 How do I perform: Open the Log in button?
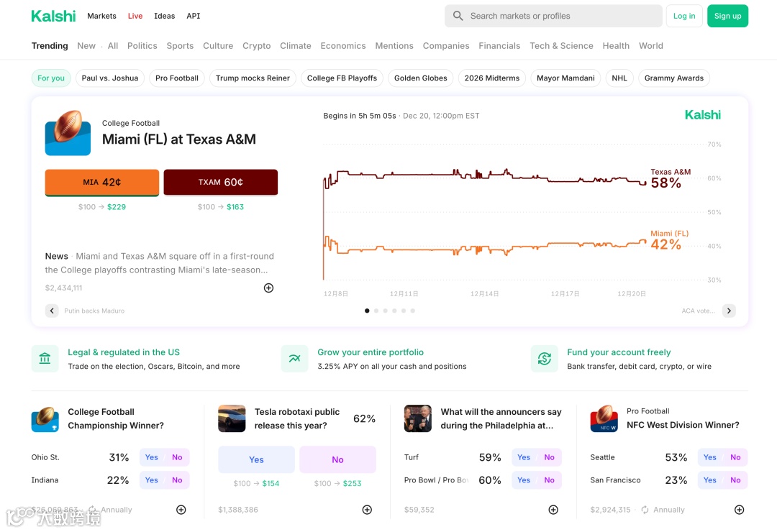684,16
